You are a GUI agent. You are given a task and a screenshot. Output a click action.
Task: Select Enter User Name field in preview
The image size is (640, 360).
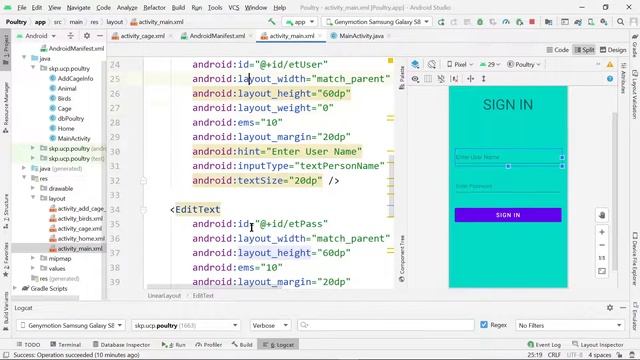[508, 157]
